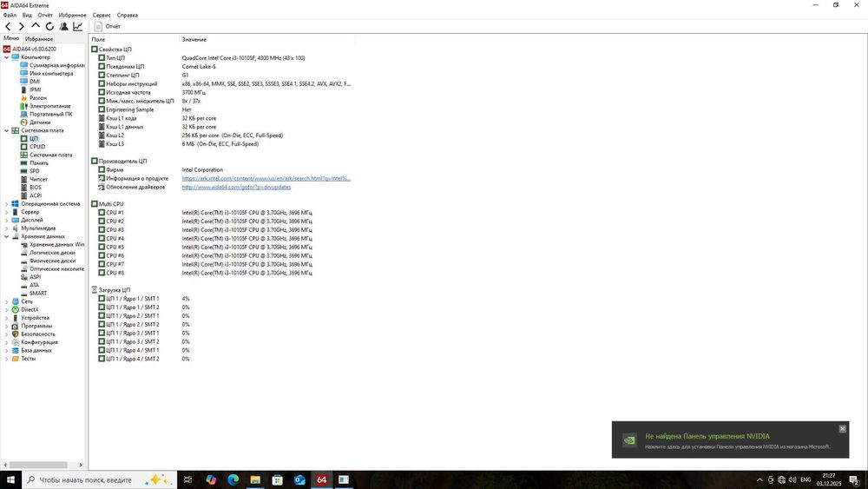
Task: Open the Оптические накопители item in the tree
Action: tap(52, 269)
